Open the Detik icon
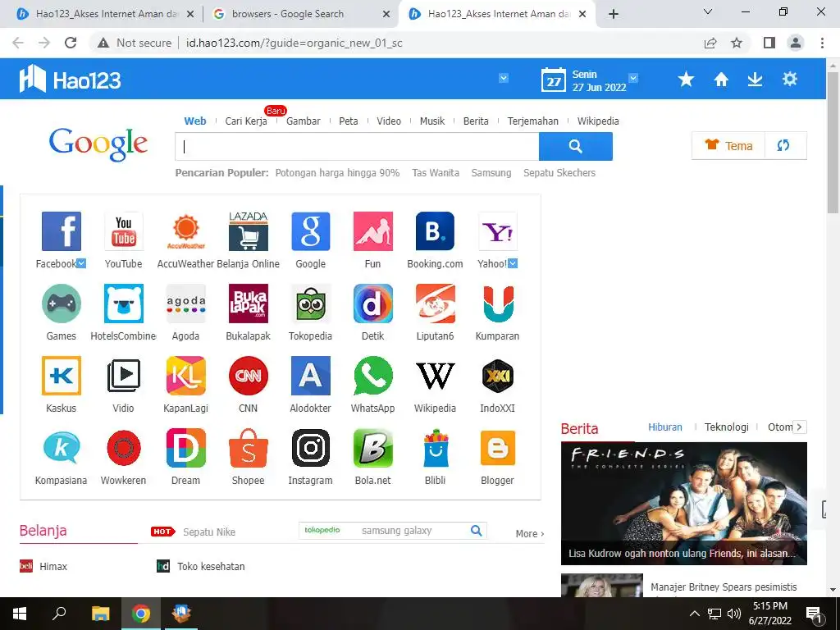 (x=373, y=304)
